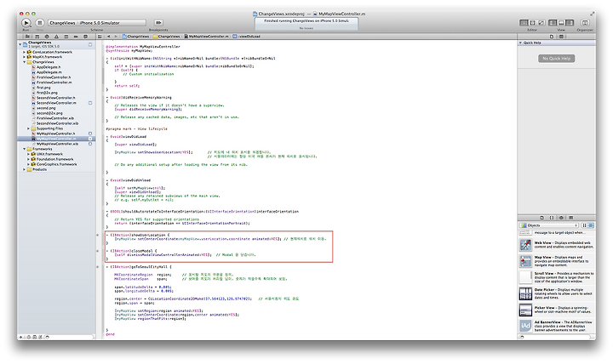Expand UIKit.framework
Image resolution: width=613 pixels, height=364 pixels.
[29, 154]
